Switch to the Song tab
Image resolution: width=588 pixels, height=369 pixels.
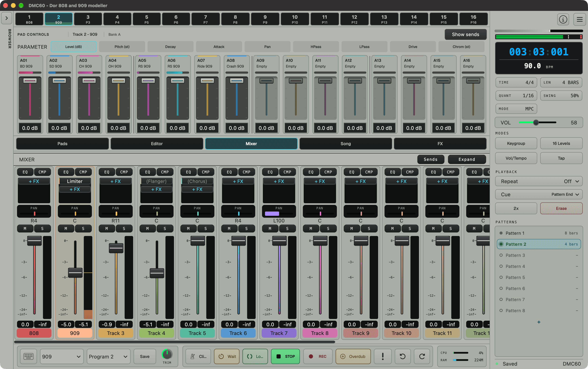(x=346, y=144)
